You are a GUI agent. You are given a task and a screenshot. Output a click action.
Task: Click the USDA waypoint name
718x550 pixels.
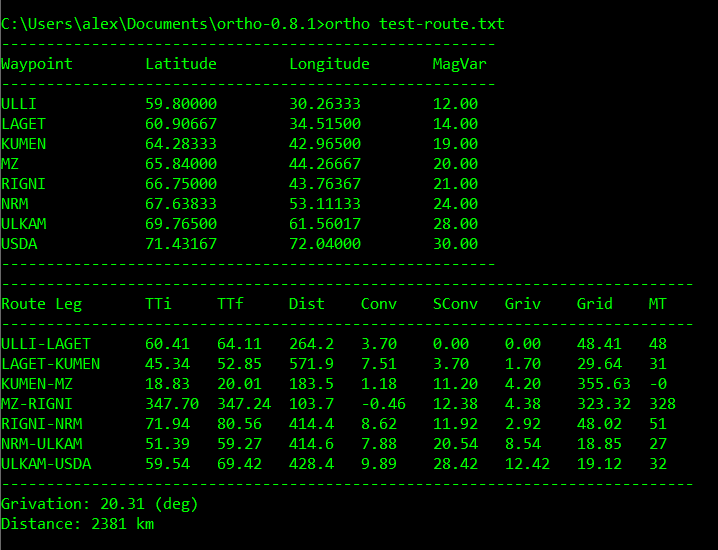point(19,244)
